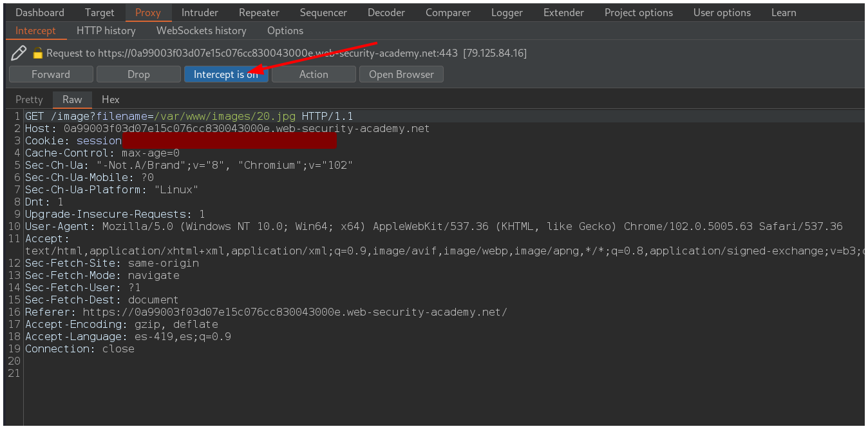This screenshot has height=429, width=868.
Task: Switch to Pretty view
Action: point(29,99)
